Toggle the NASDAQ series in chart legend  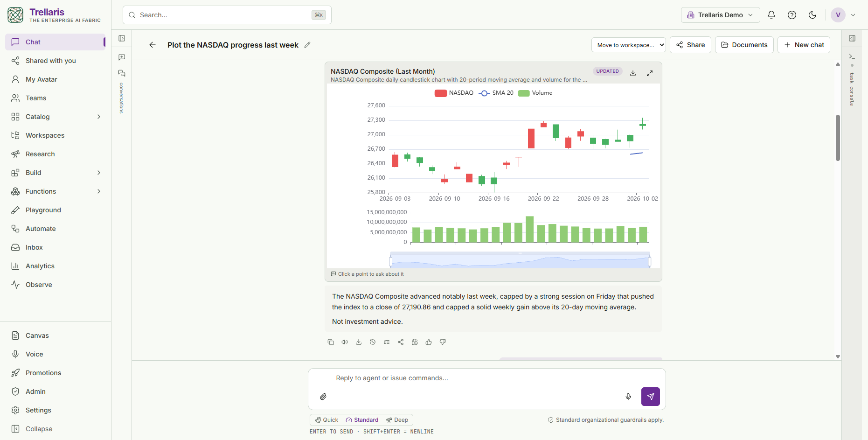pyautogui.click(x=454, y=93)
